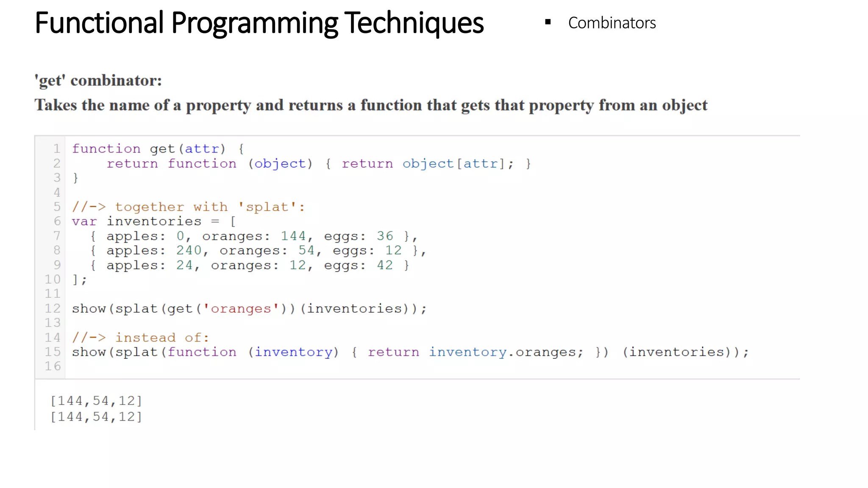Click the second output line [144,54,12]
This screenshot has width=868, height=488.
(x=96, y=417)
